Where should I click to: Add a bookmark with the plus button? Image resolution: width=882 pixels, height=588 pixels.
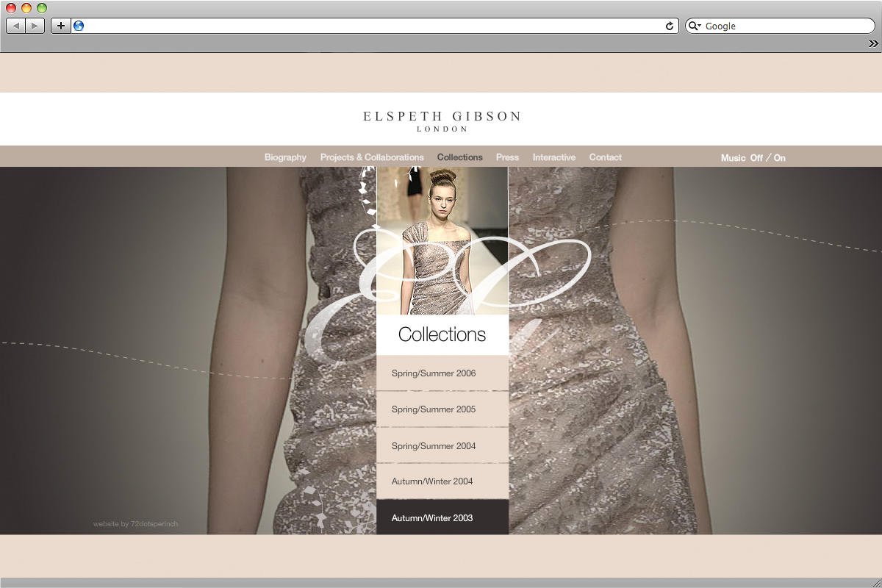tap(61, 26)
